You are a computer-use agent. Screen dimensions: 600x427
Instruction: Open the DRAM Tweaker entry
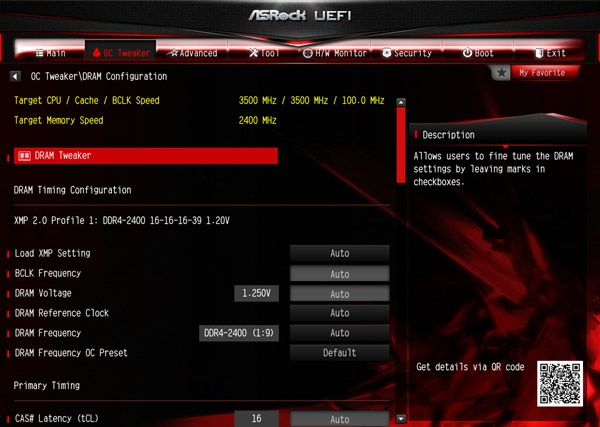[146, 156]
